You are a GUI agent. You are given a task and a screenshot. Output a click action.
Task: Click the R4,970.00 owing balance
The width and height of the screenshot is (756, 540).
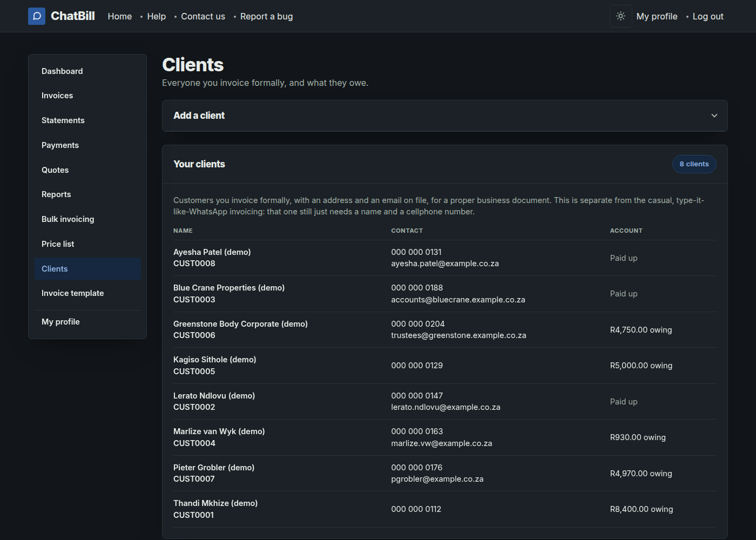tap(641, 474)
